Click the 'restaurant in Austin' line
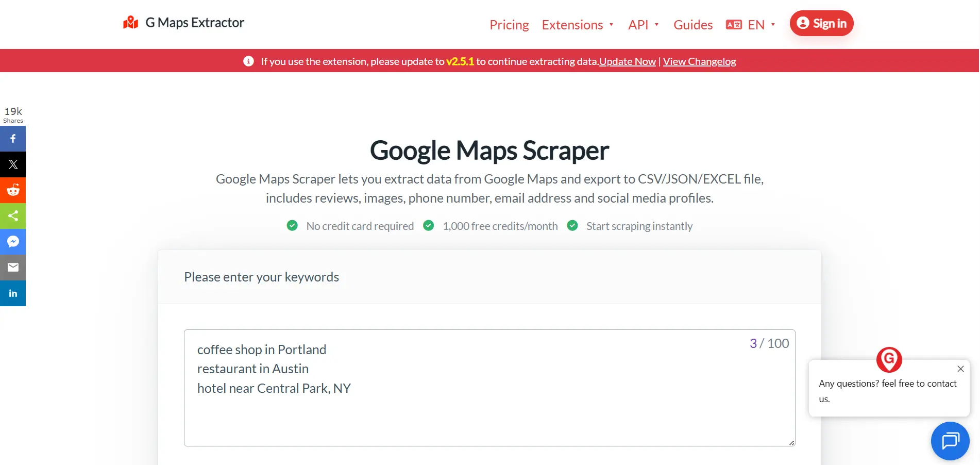Screen dimensions: 980x465 [253, 369]
